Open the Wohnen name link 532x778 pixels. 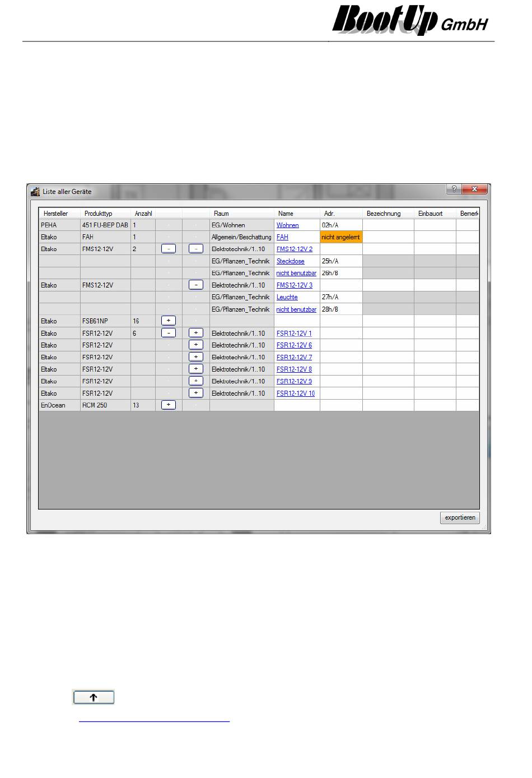287,225
